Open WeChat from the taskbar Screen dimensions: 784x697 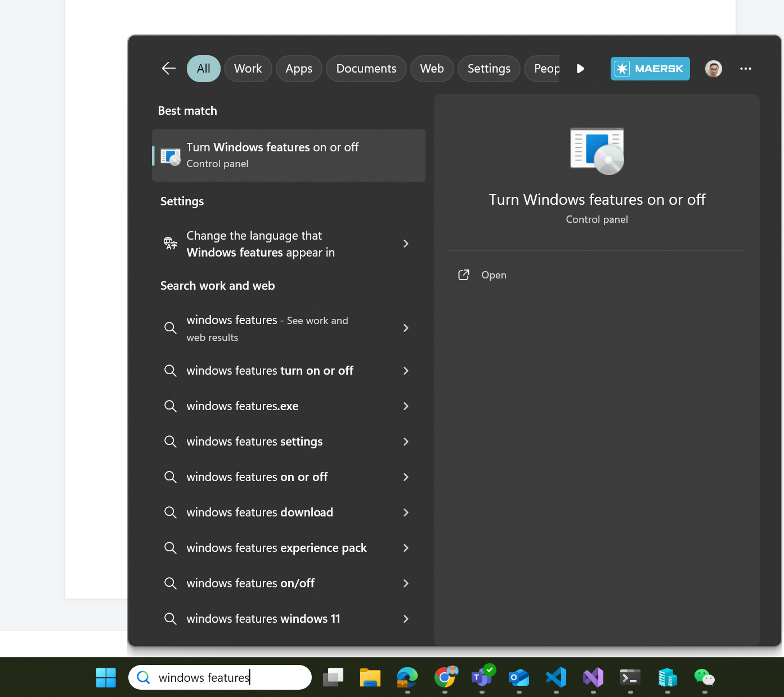704,677
